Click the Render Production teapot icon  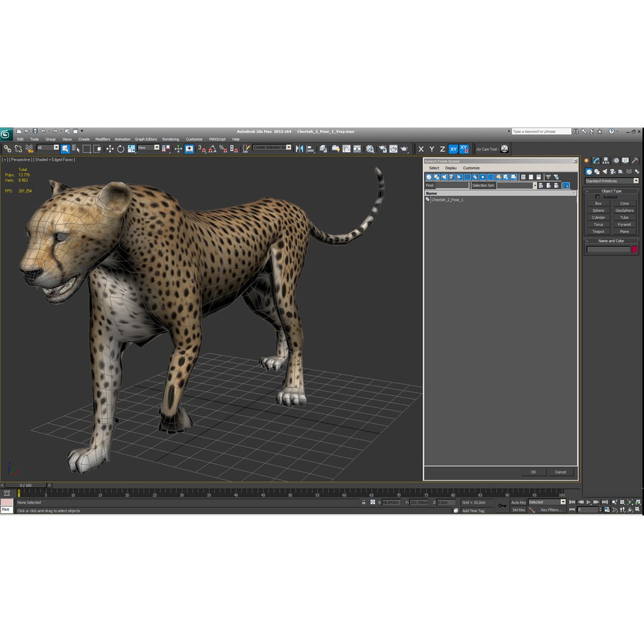[404, 148]
